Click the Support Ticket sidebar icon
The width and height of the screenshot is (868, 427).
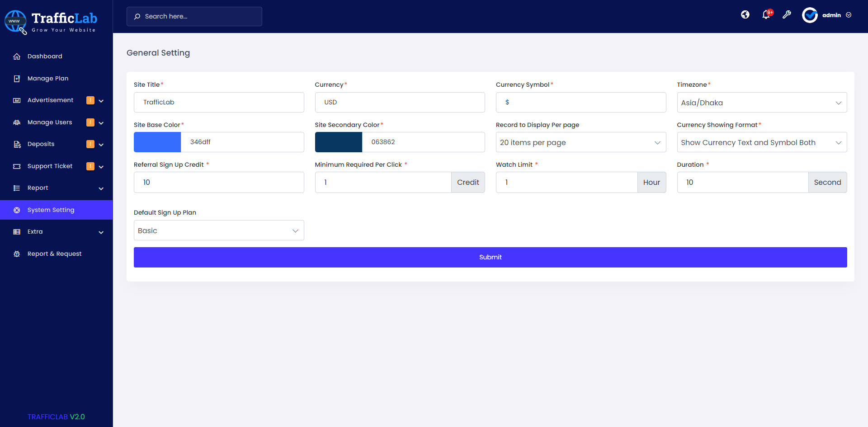pyautogui.click(x=17, y=166)
